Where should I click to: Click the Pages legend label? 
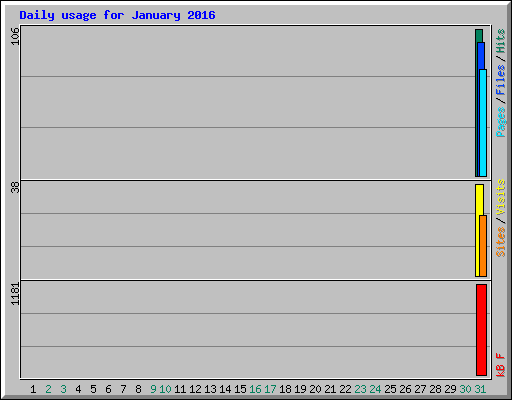click(500, 122)
